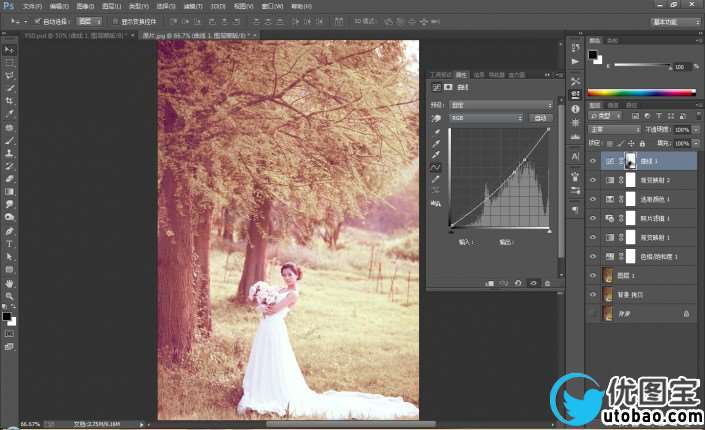
Task: Select the Clone Stamp tool
Action: [9, 153]
